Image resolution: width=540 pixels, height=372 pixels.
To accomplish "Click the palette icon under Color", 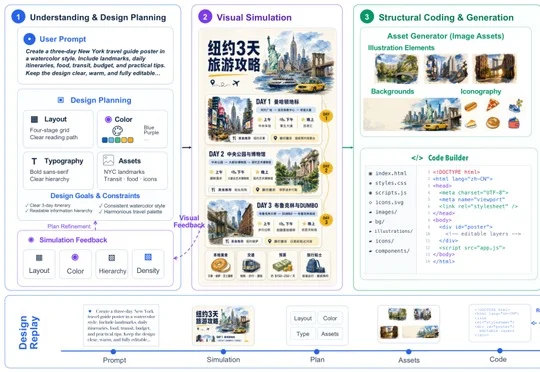I will click(x=117, y=131).
